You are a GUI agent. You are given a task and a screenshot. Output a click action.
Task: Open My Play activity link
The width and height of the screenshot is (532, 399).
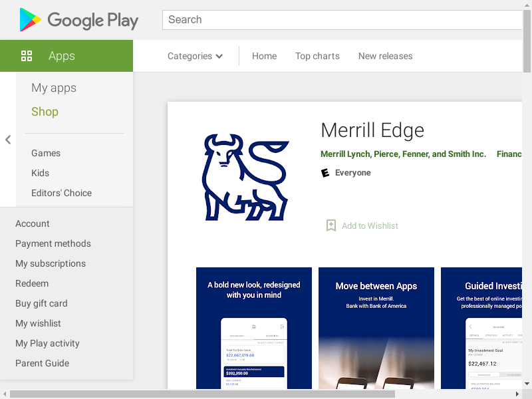click(x=47, y=343)
